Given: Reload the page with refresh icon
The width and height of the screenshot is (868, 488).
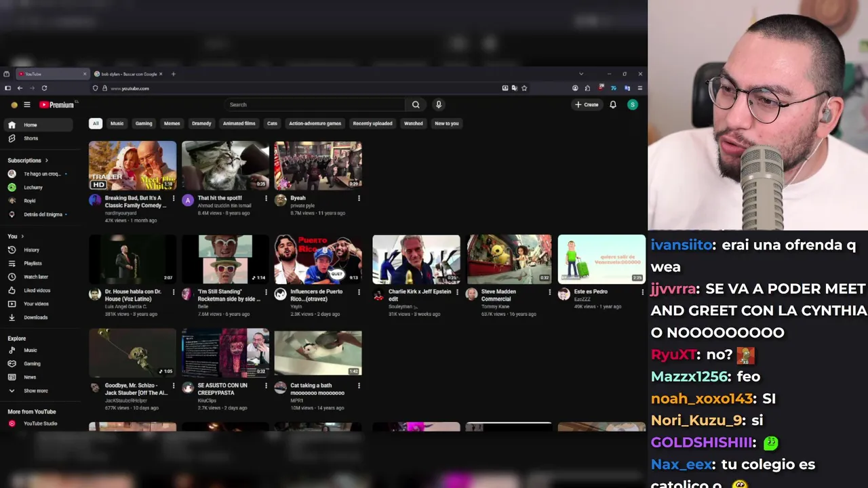Looking at the screenshot, I should 44,88.
